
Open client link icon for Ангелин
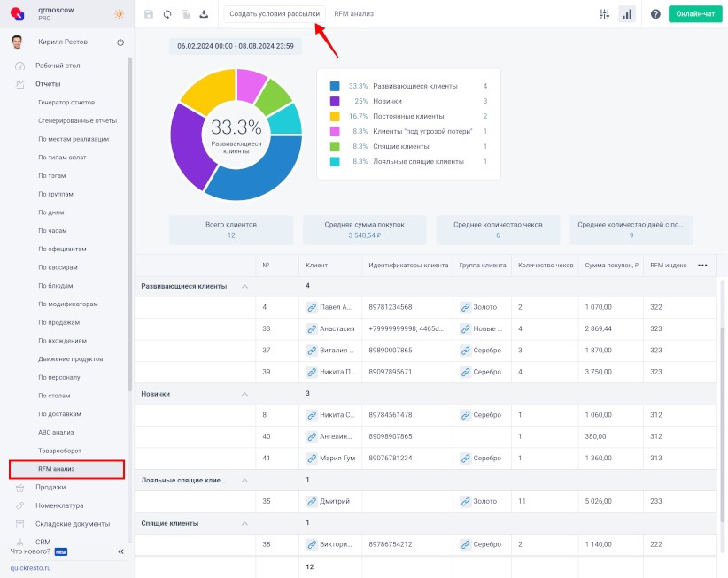[312, 436]
